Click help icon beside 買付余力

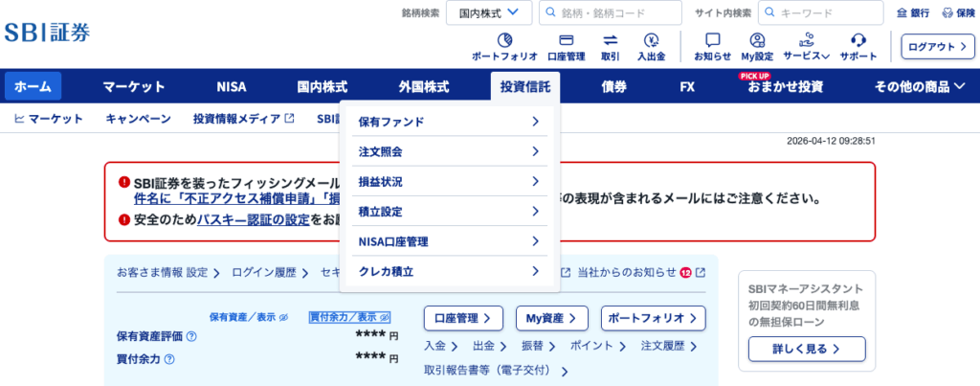(169, 360)
